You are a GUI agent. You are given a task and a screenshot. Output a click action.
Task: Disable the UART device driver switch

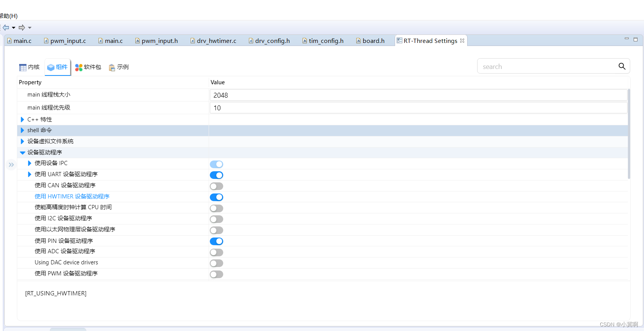(216, 175)
